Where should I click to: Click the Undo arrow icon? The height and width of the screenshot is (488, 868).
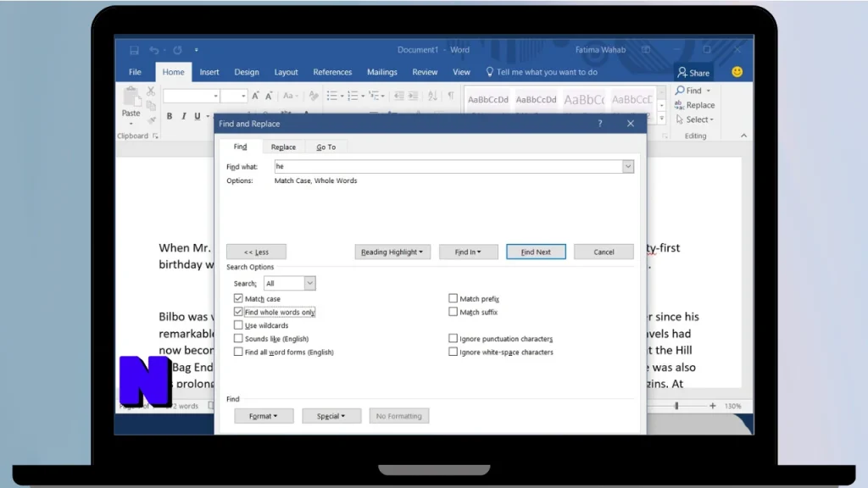(x=154, y=50)
